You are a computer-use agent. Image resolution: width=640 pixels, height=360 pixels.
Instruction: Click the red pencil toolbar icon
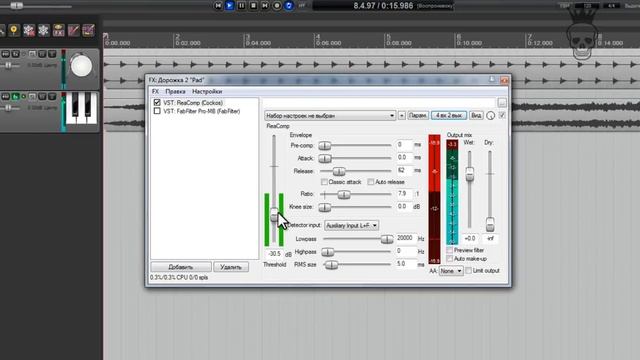(x=73, y=30)
